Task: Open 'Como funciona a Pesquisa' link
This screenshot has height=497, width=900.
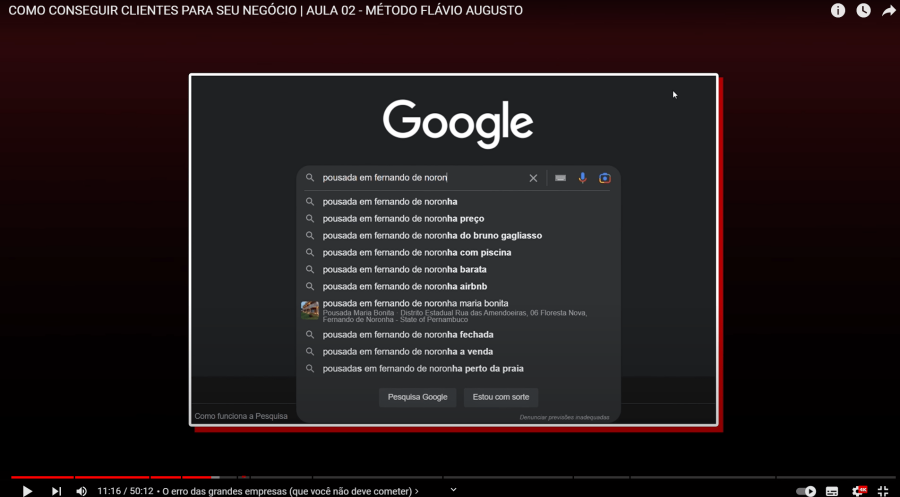Action: pos(241,416)
